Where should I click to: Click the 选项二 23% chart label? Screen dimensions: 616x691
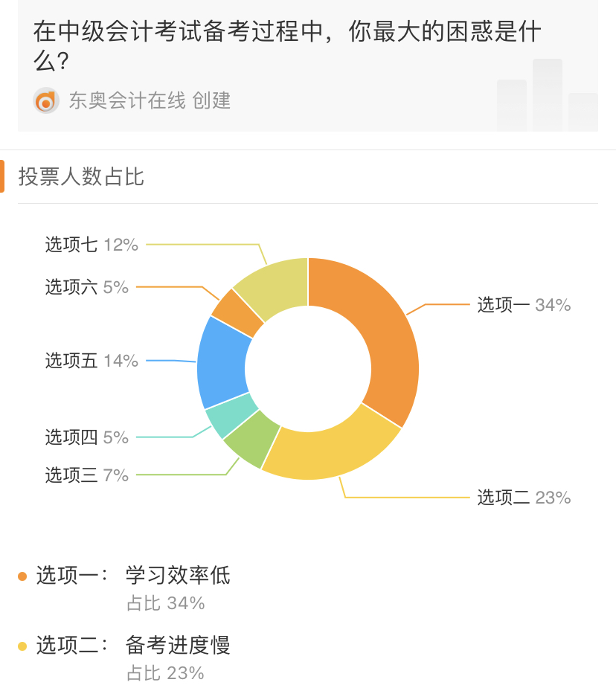(524, 498)
